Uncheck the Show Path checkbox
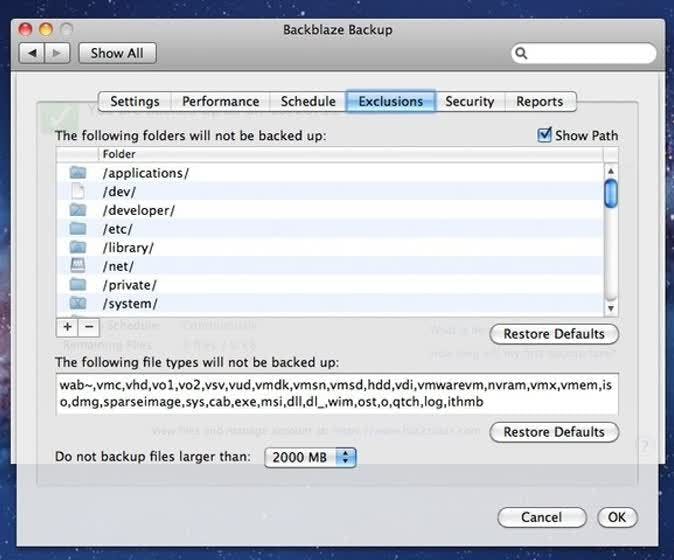The height and width of the screenshot is (560, 674). point(544,135)
